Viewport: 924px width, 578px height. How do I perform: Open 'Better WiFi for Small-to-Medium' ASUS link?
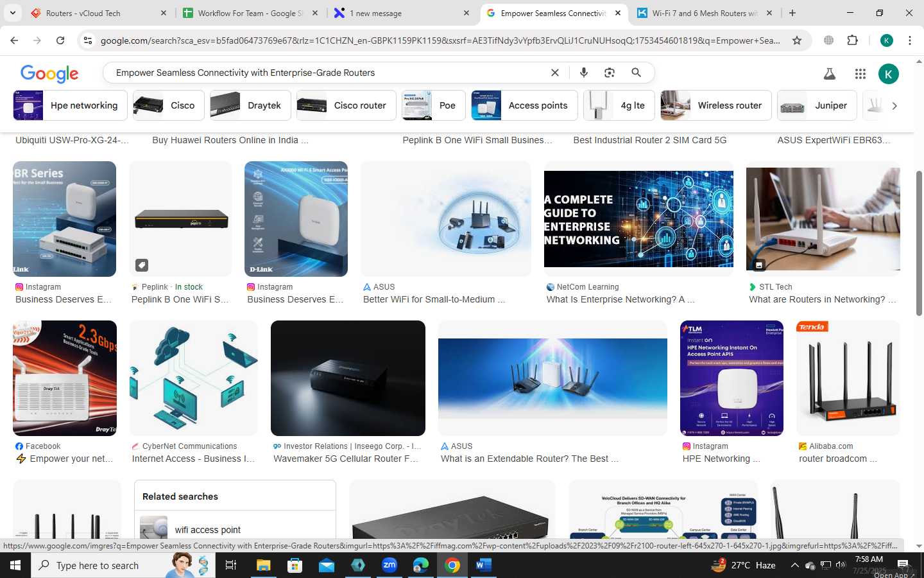click(434, 299)
